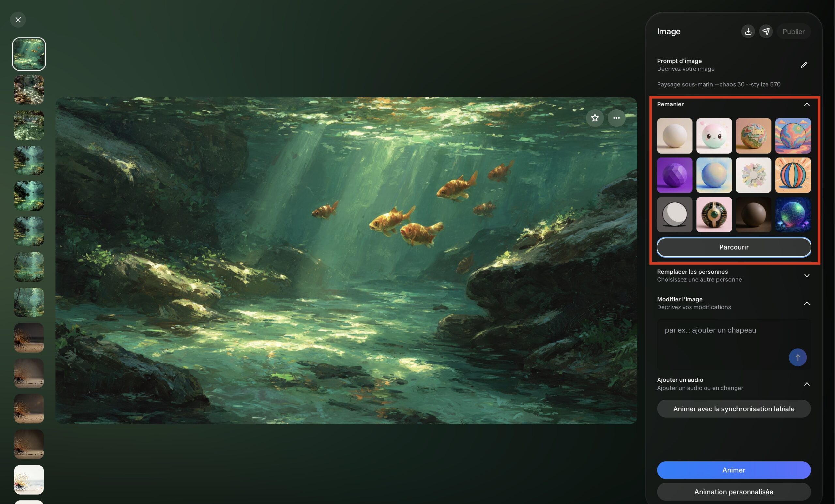
Task: Select the cute smiling face sphere style
Action: pos(714,136)
